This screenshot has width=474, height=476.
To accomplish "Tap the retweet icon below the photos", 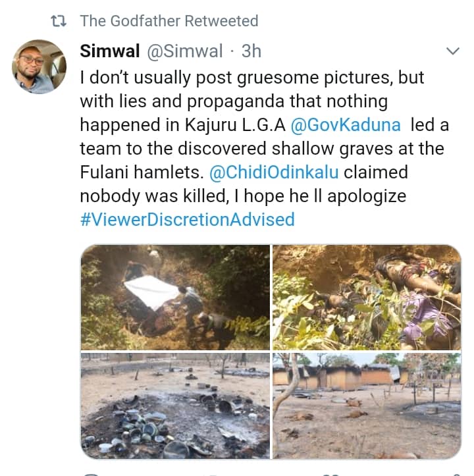I will (209, 473).
